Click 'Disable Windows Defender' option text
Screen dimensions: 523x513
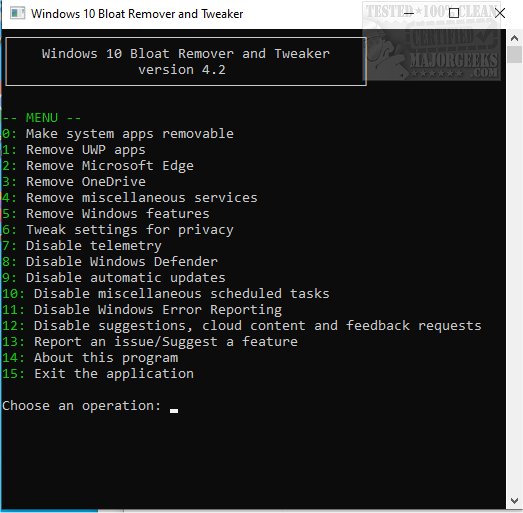click(122, 262)
